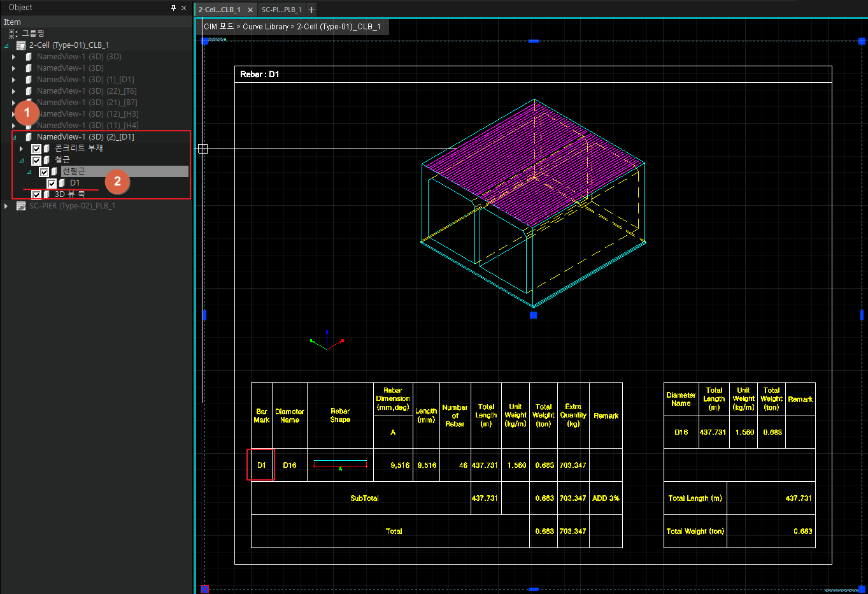
Task: Click the 선철근 item icon
Action: [x=54, y=171]
